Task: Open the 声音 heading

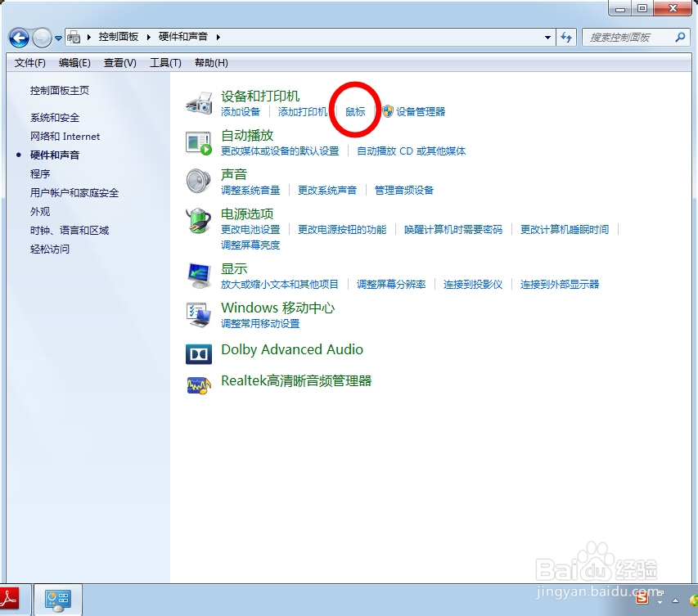Action: [234, 174]
